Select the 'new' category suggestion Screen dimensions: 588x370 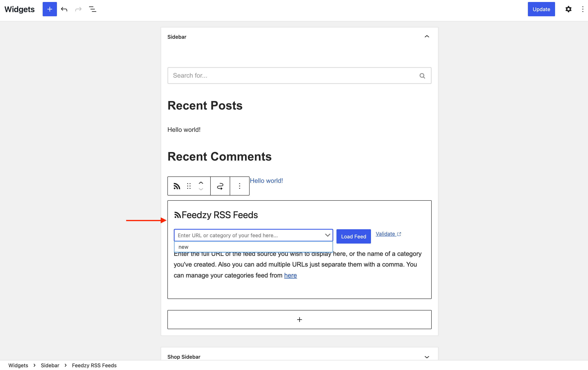[184, 247]
